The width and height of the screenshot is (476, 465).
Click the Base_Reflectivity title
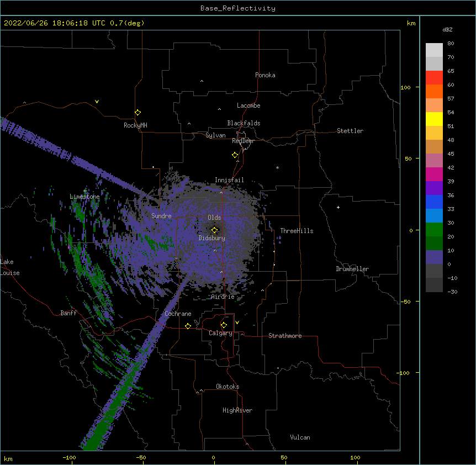tap(238, 8)
